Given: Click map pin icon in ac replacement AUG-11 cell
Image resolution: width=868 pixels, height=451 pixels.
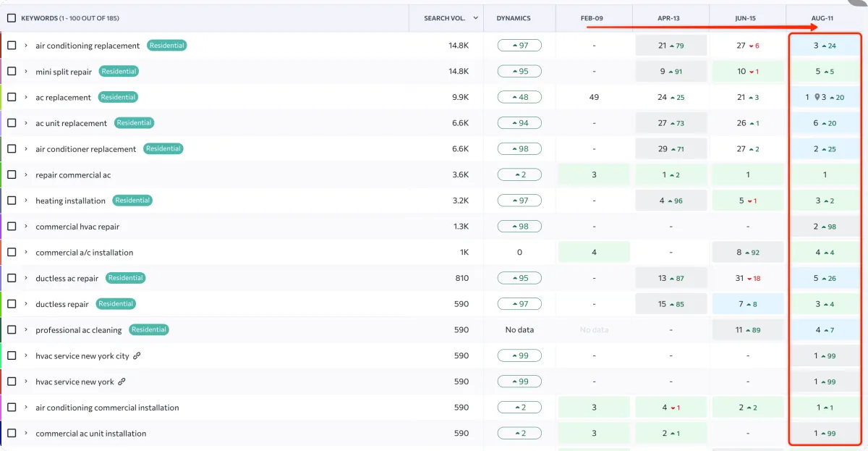Looking at the screenshot, I should point(817,97).
